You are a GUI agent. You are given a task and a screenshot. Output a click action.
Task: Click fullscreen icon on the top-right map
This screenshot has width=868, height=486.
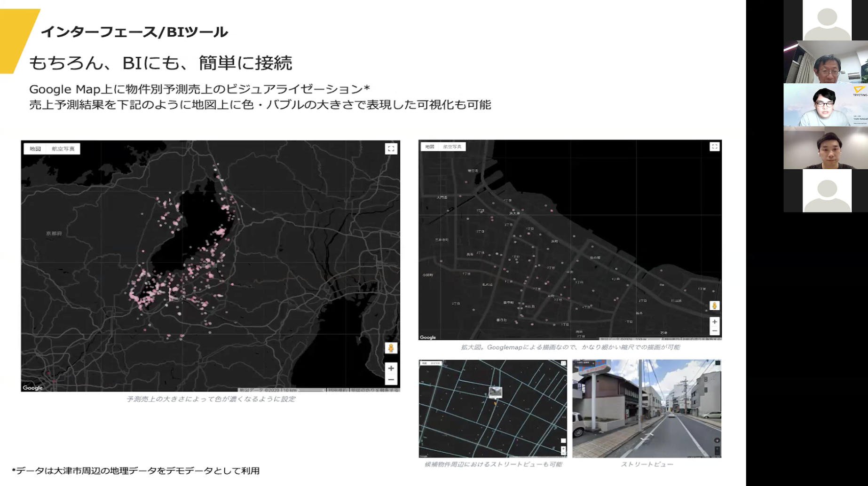(x=714, y=147)
